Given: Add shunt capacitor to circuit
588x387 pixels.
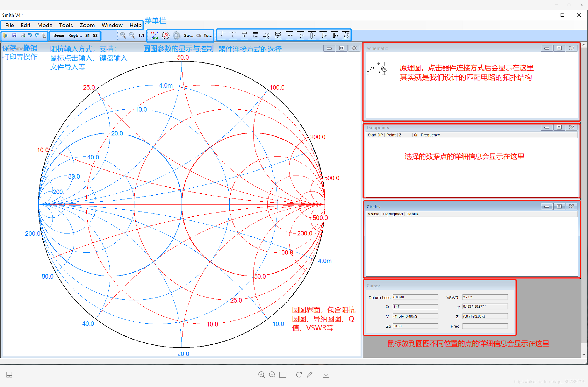Looking at the screenshot, I should pos(289,35).
